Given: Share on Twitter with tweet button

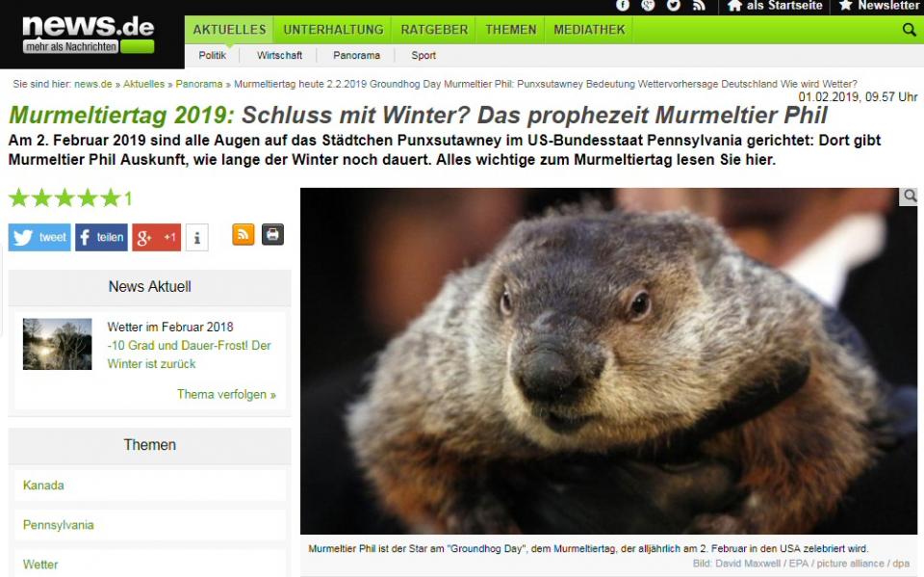Looking at the screenshot, I should pyautogui.click(x=39, y=238).
